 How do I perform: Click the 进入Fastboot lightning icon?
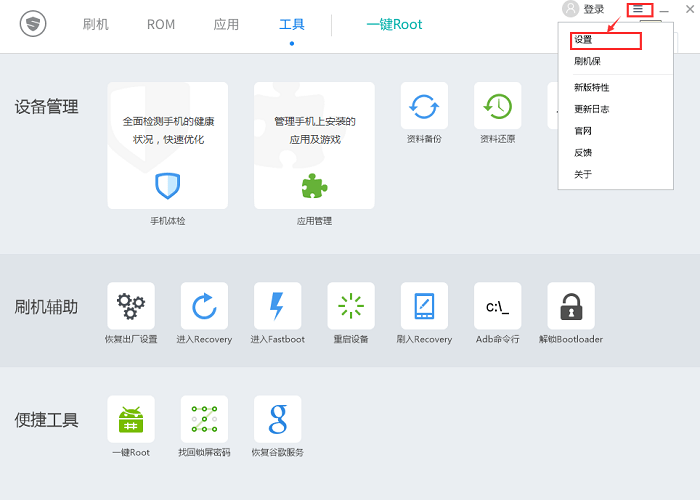click(277, 306)
